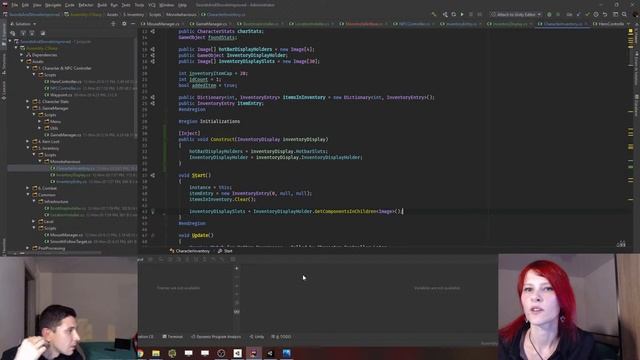Open the Build menu

[x=102, y=5]
